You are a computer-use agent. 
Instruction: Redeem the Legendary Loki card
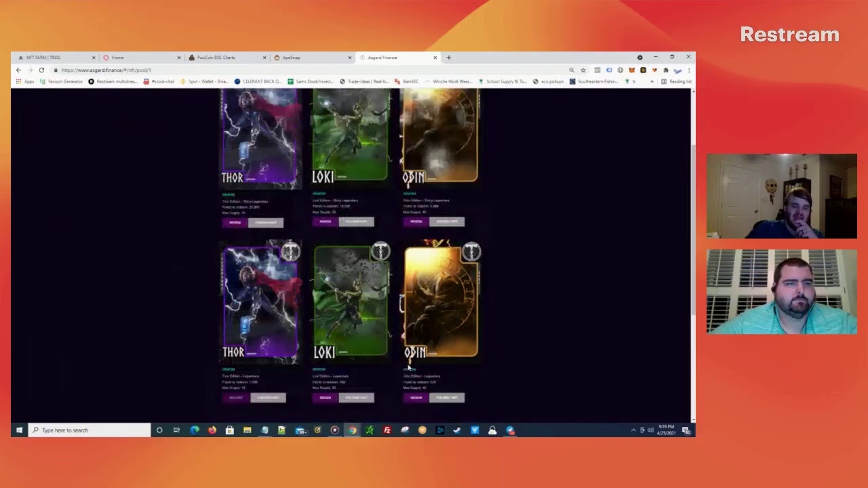(325, 398)
